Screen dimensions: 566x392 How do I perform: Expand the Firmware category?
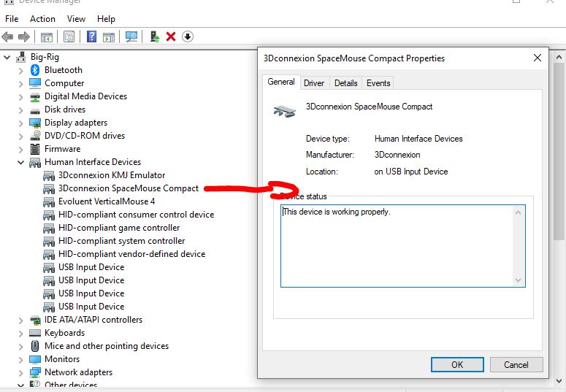coord(21,150)
